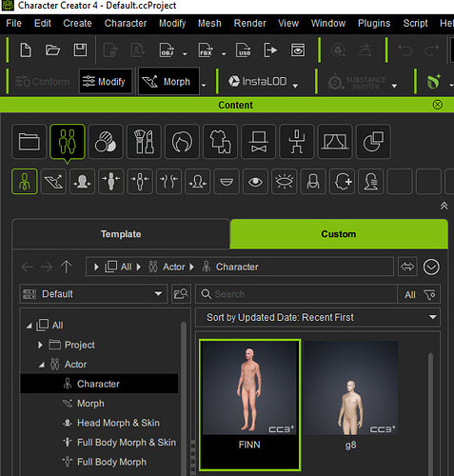Select Head Morph & Skin tree item
The width and height of the screenshot is (454, 476).
coord(118,423)
